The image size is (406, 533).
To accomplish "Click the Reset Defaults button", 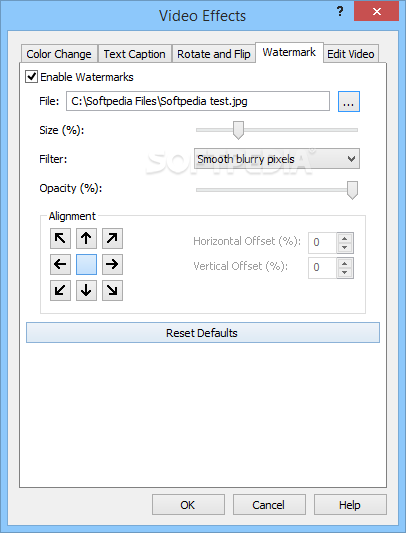I will coord(203,332).
